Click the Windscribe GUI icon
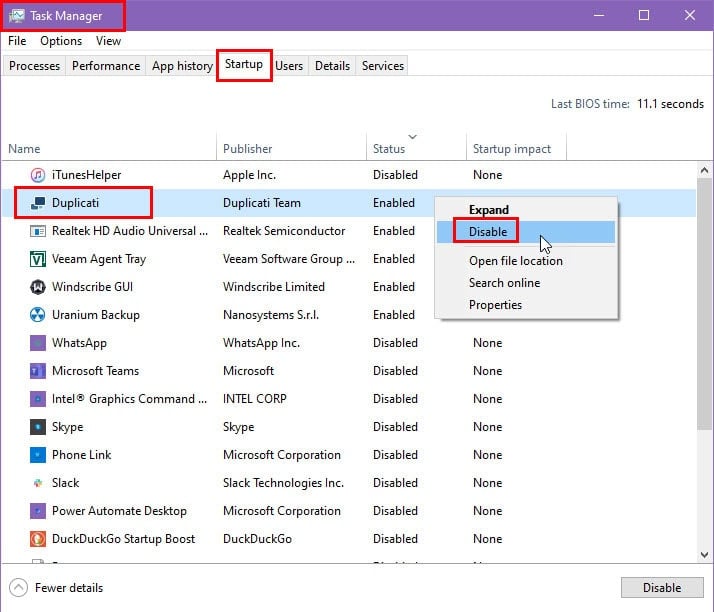Screen dimensions: 714x612 pyautogui.click(x=37, y=287)
